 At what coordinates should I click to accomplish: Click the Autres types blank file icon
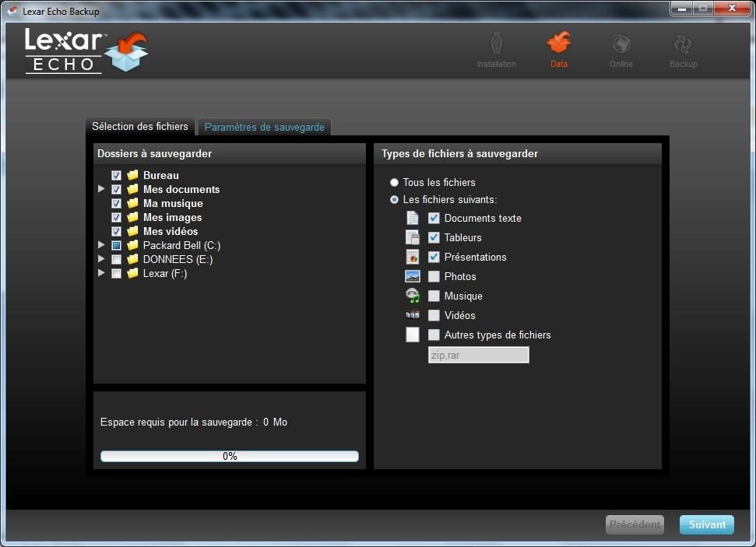click(412, 335)
